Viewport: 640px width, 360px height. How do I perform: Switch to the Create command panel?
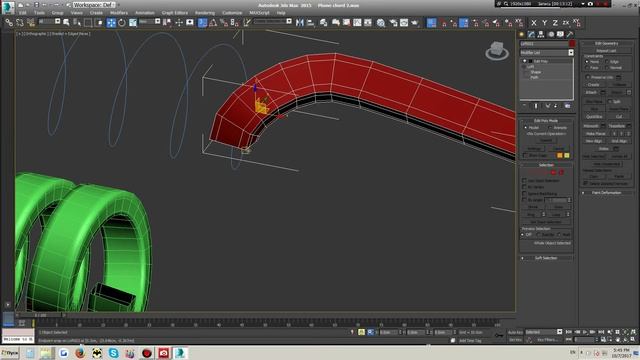(521, 34)
